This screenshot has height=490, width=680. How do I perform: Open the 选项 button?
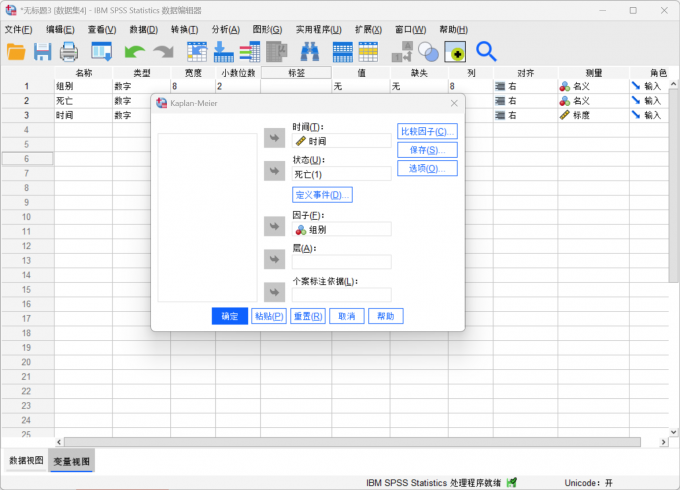click(x=427, y=168)
